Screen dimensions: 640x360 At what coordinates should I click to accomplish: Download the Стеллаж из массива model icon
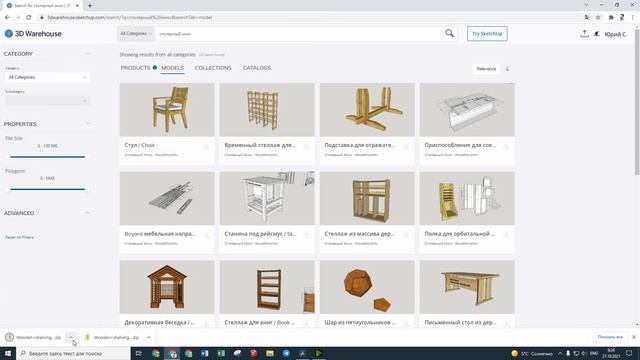pyautogui.click(x=406, y=235)
